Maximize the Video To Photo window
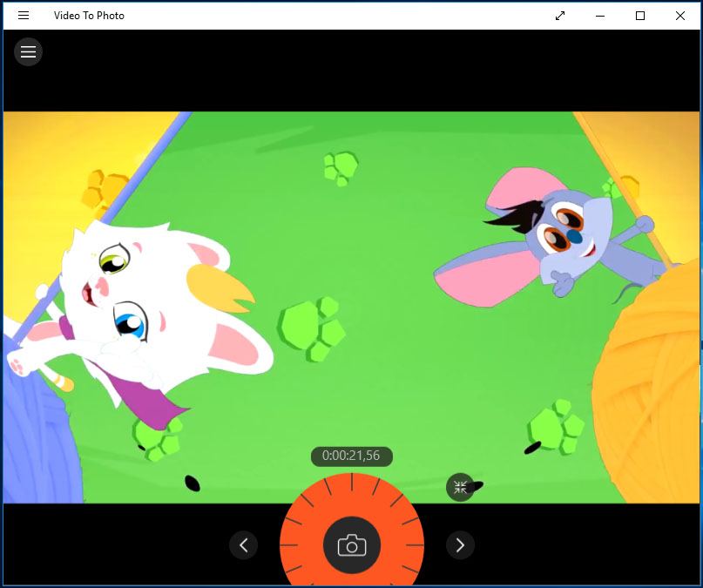 [640, 16]
